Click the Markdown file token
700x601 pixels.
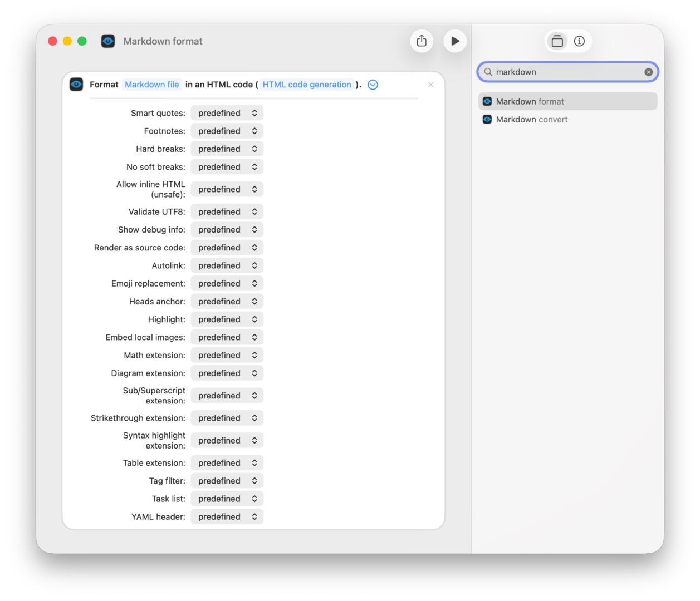(x=152, y=84)
